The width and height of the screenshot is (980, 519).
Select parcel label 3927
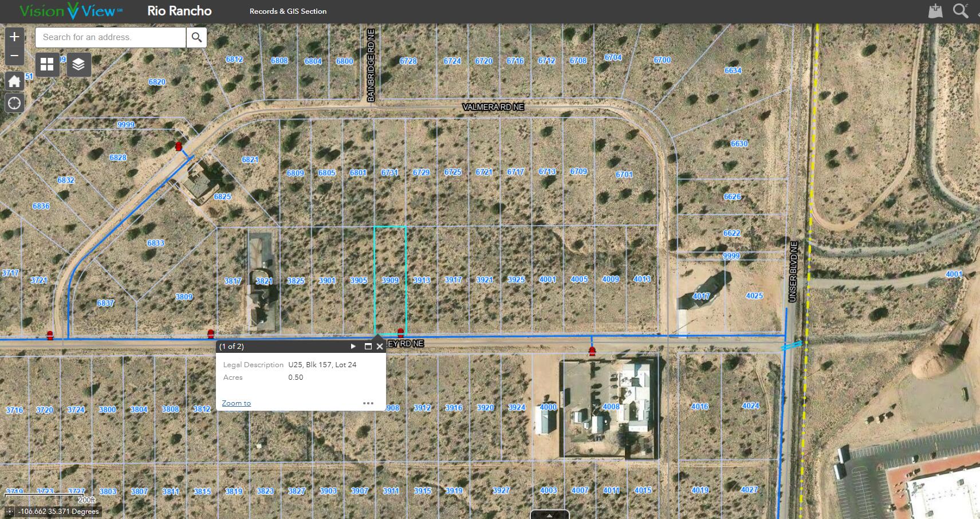(x=501, y=490)
